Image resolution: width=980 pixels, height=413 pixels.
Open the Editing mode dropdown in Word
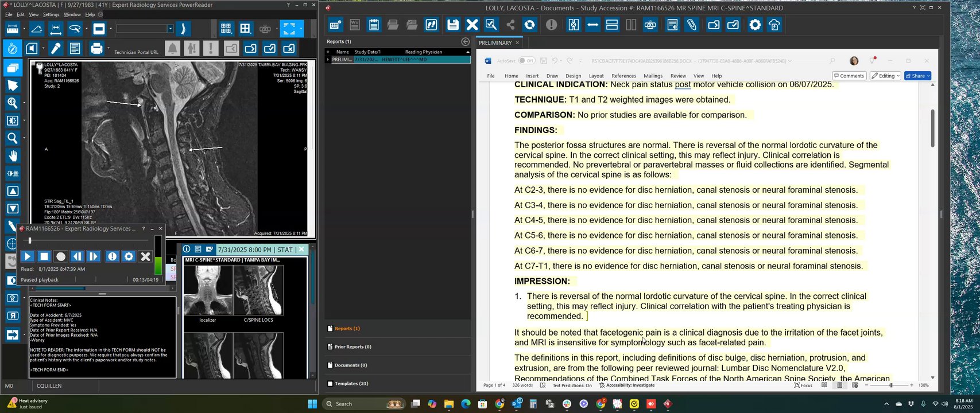(885, 76)
